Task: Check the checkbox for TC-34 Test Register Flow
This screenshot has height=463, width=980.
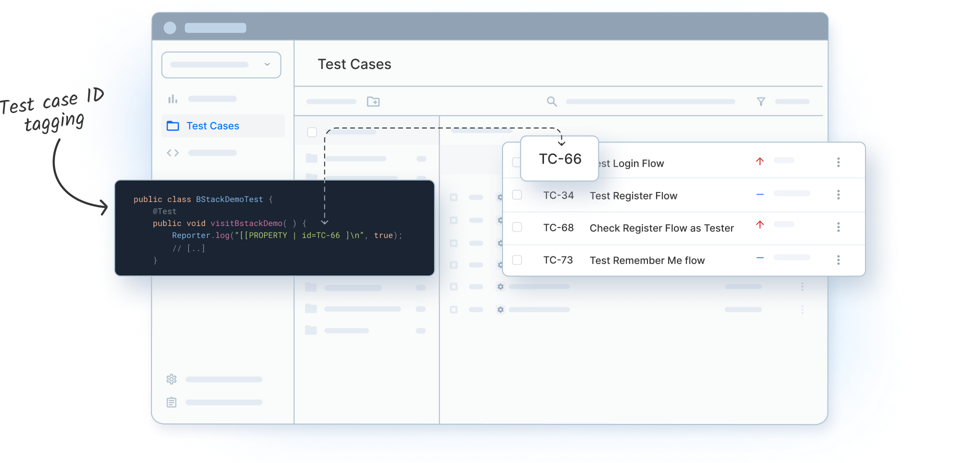Action: tap(517, 195)
